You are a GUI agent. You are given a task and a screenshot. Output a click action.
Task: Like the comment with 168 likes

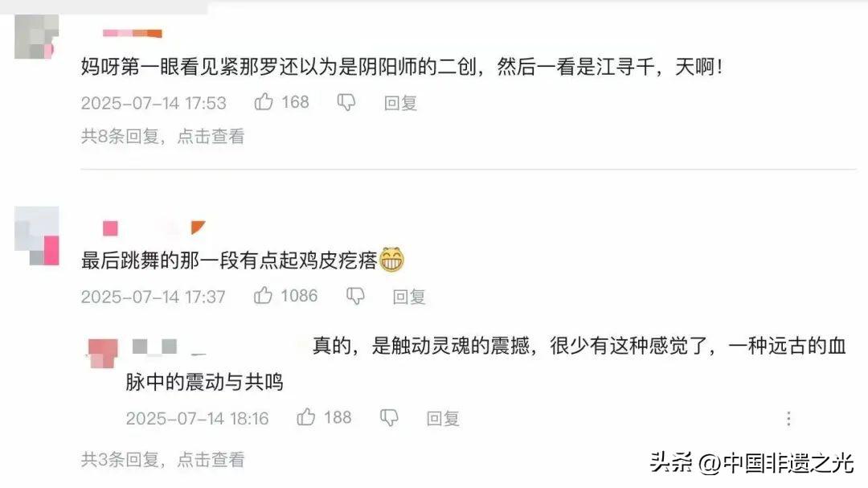(264, 102)
